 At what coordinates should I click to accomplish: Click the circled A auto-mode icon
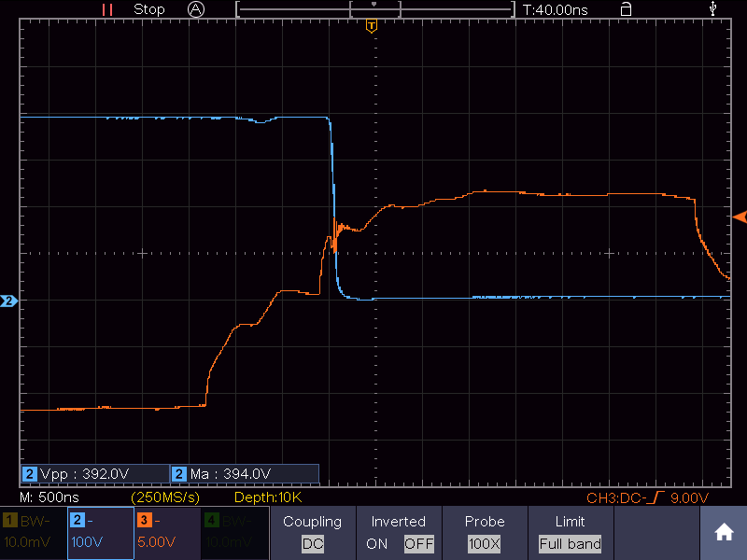[x=196, y=9]
